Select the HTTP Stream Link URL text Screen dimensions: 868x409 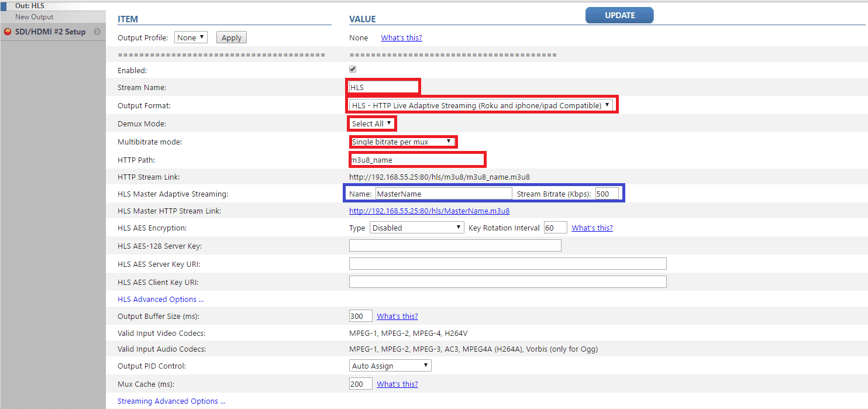439,177
